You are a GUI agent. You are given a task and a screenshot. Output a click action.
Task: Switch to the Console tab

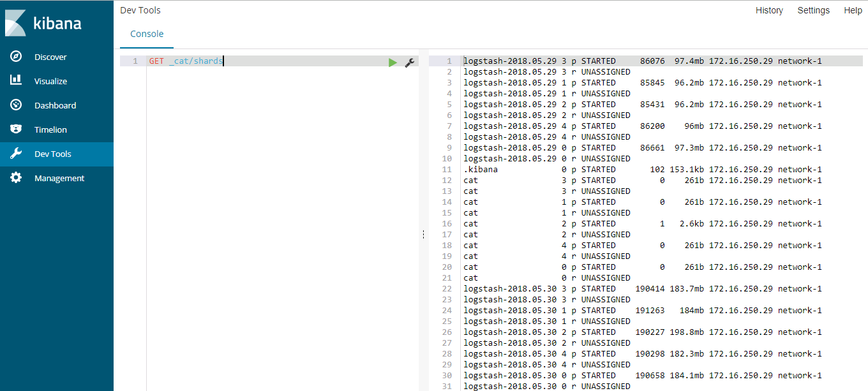[147, 34]
